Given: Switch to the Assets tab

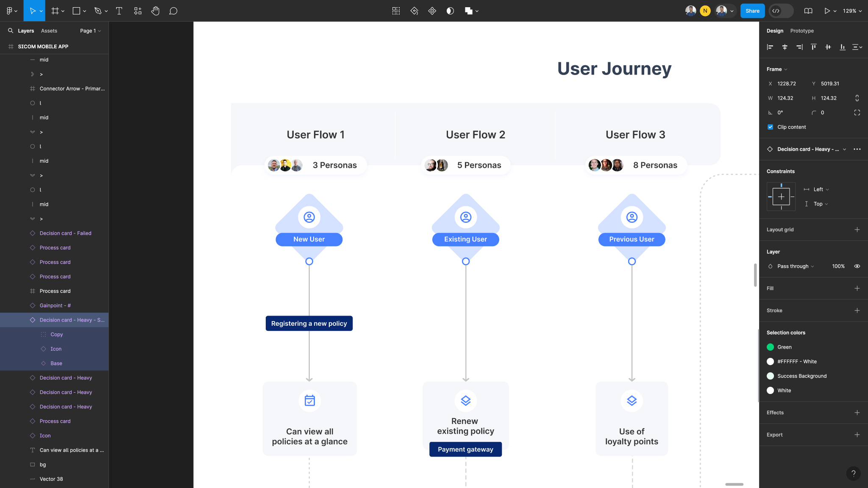Looking at the screenshot, I should point(49,31).
